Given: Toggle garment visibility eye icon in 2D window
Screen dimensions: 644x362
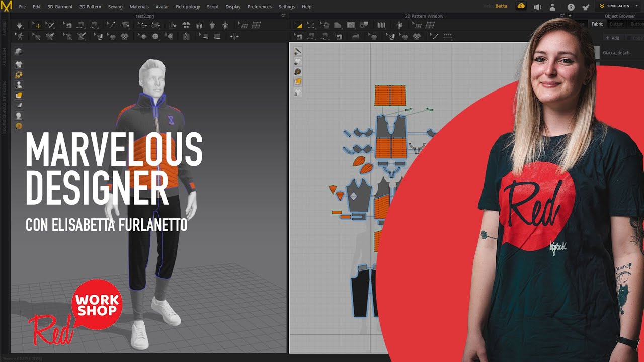Looking at the screenshot, I should [298, 61].
